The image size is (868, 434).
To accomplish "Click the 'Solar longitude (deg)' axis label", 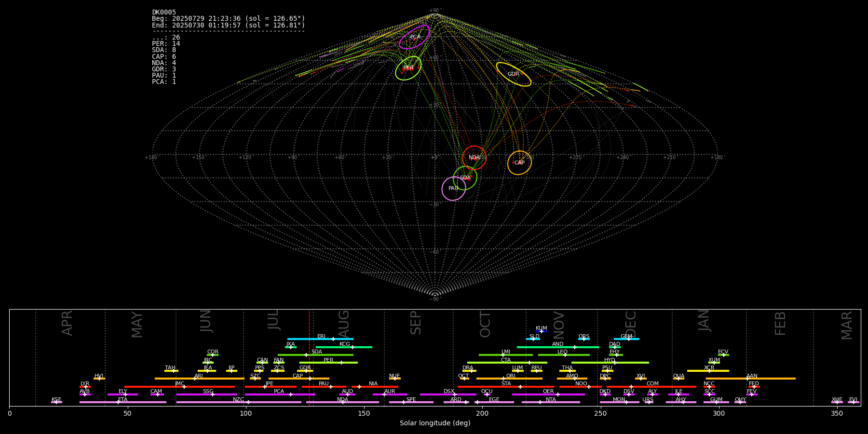I will (x=435, y=423).
